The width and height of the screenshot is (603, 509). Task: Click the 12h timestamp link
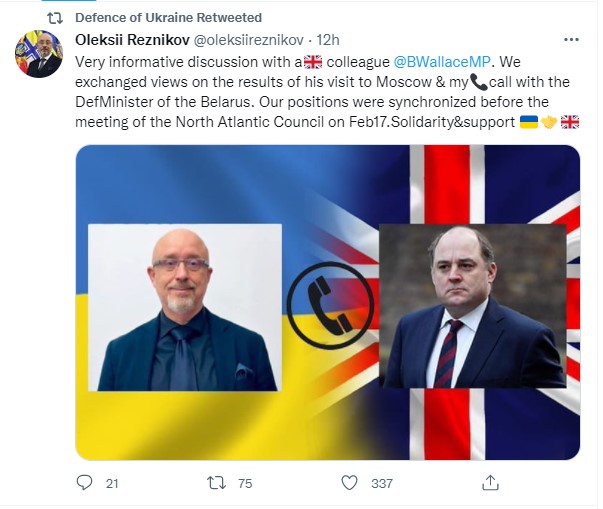coord(328,40)
